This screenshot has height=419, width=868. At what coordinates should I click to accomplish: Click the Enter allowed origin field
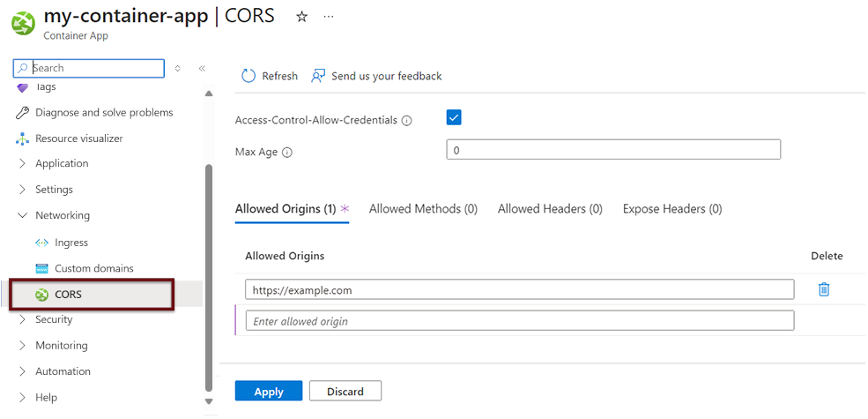pyautogui.click(x=519, y=321)
